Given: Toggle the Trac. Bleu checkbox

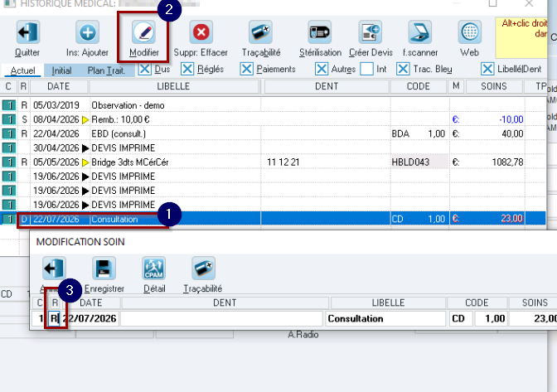Looking at the screenshot, I should click(x=403, y=69).
